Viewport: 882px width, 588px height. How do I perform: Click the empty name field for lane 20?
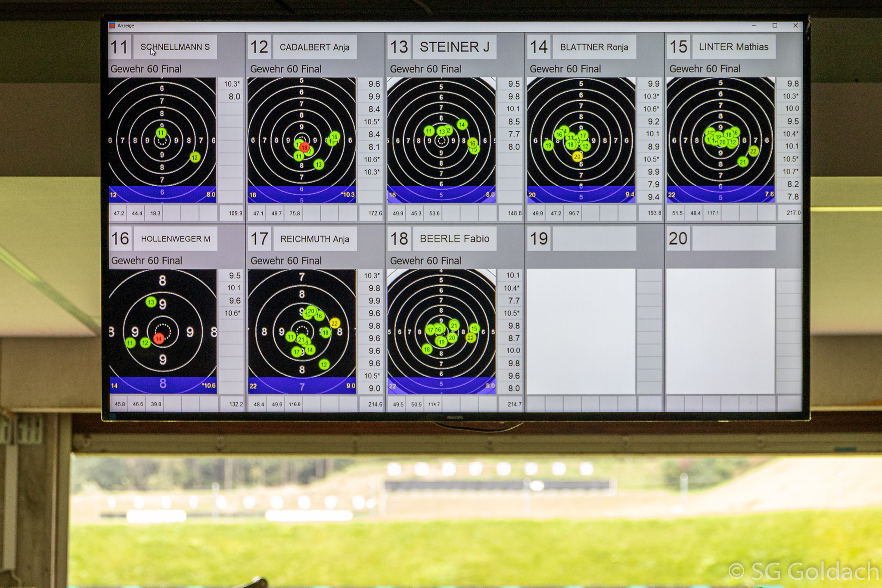pyautogui.click(x=733, y=239)
